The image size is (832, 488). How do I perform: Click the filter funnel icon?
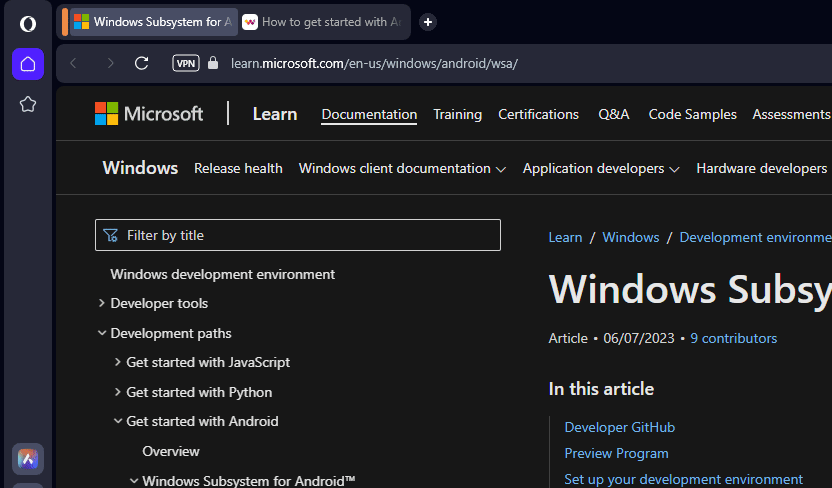coord(110,235)
